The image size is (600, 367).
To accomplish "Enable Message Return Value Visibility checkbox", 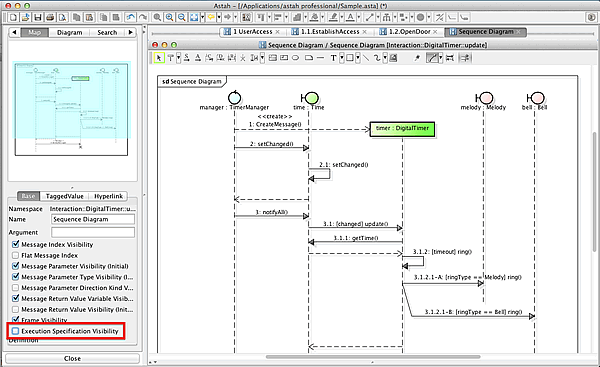I will [16, 309].
